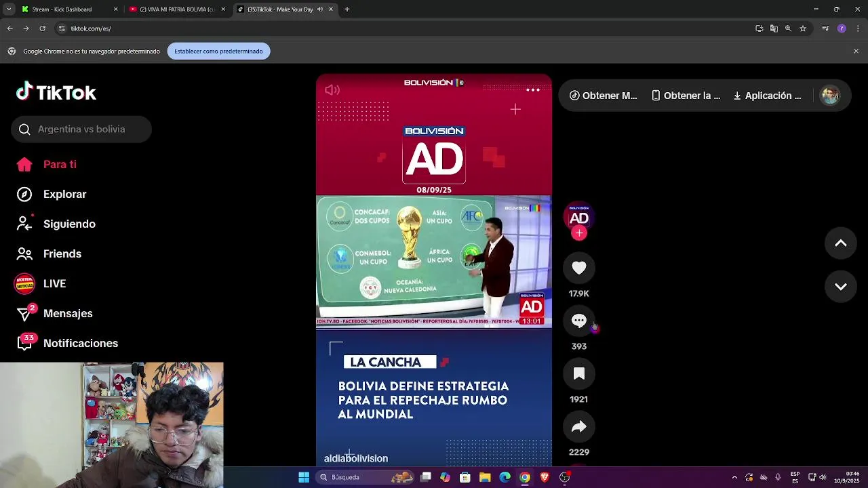Open OBS Studio from taskbar
Image resolution: width=868 pixels, height=488 pixels.
565,477
